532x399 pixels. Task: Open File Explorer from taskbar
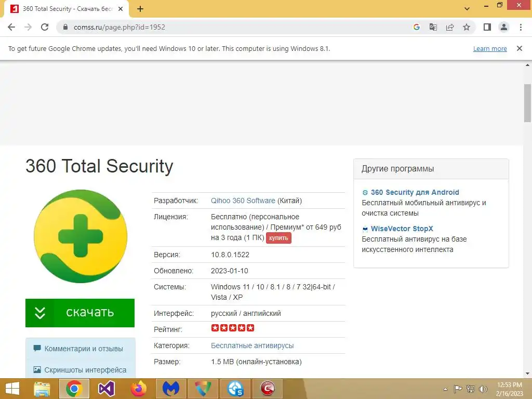pos(42,389)
